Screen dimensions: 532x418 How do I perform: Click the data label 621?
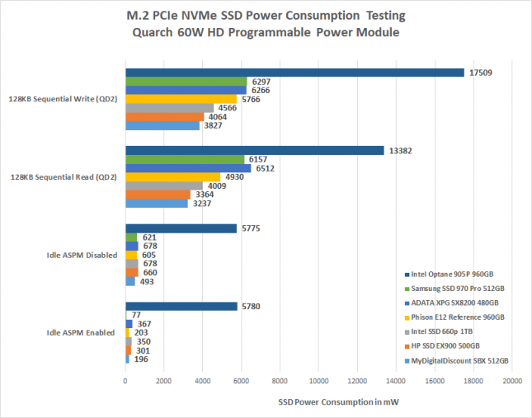(x=149, y=237)
